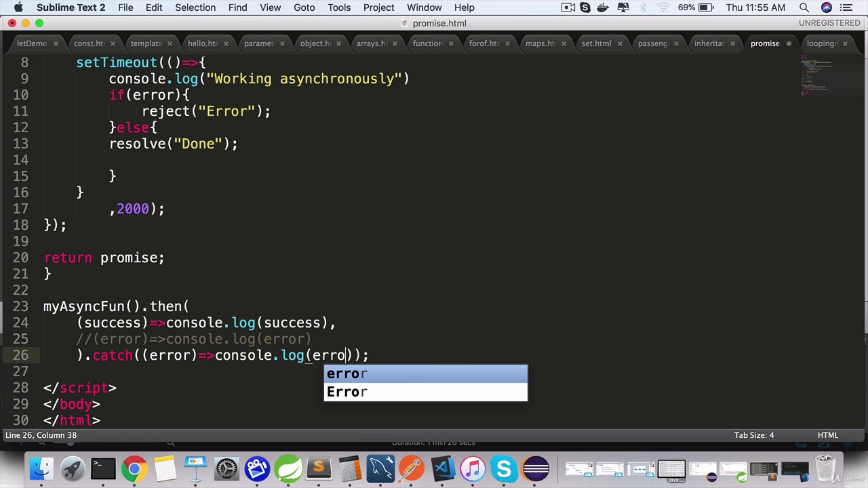Open the battery 69% status menu
This screenshot has height=488, width=868.
696,7
